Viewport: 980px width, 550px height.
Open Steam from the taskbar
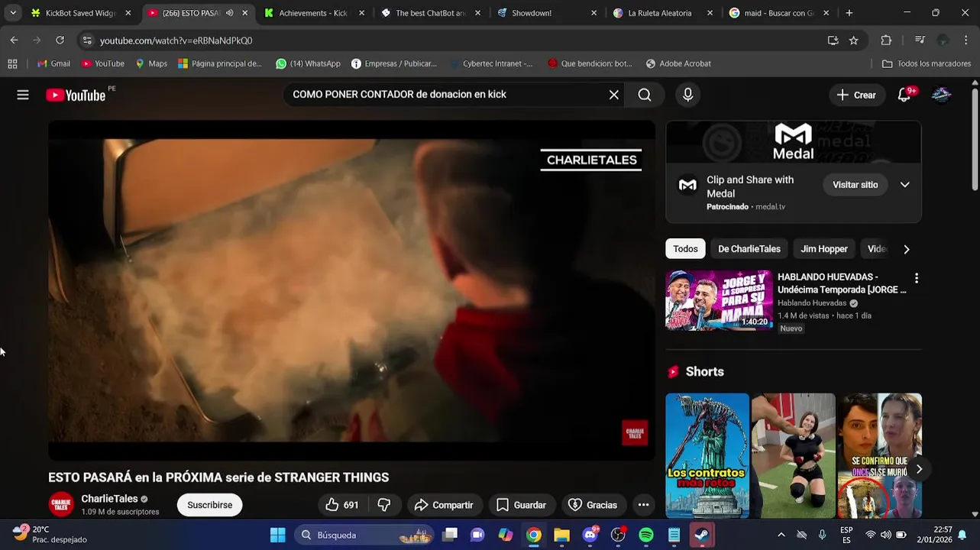702,535
